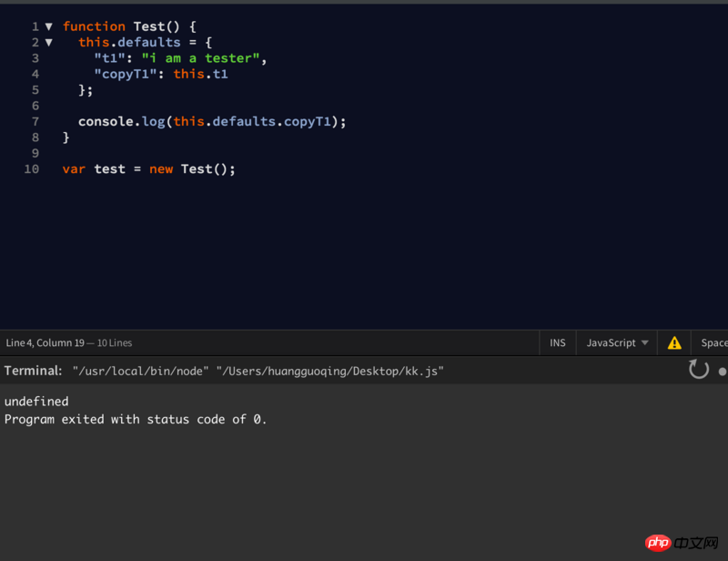Click the "/usr/local/bin/node" command path
This screenshot has height=561, width=728.
click(x=141, y=372)
